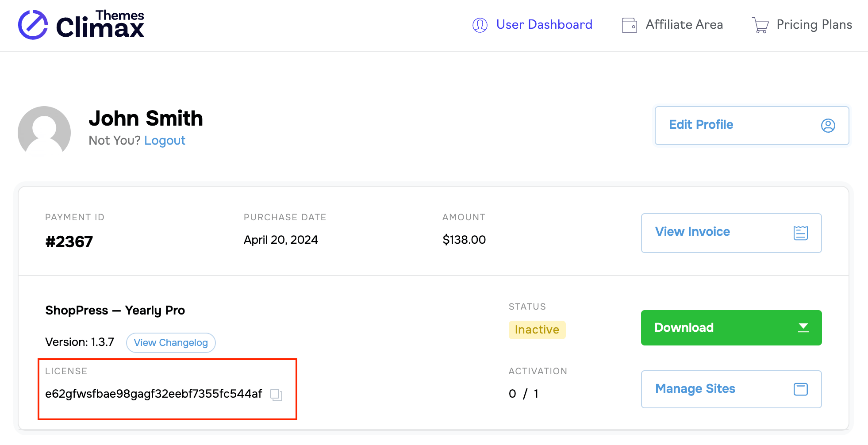The height and width of the screenshot is (445, 868).
Task: Click the Themes Climax circular logo icon
Action: (33, 25)
